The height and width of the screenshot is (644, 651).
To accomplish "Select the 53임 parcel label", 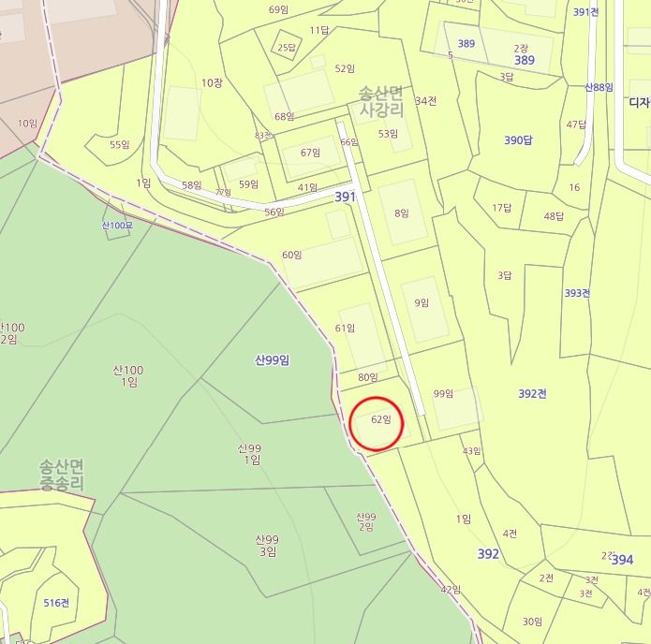I will coord(388,134).
